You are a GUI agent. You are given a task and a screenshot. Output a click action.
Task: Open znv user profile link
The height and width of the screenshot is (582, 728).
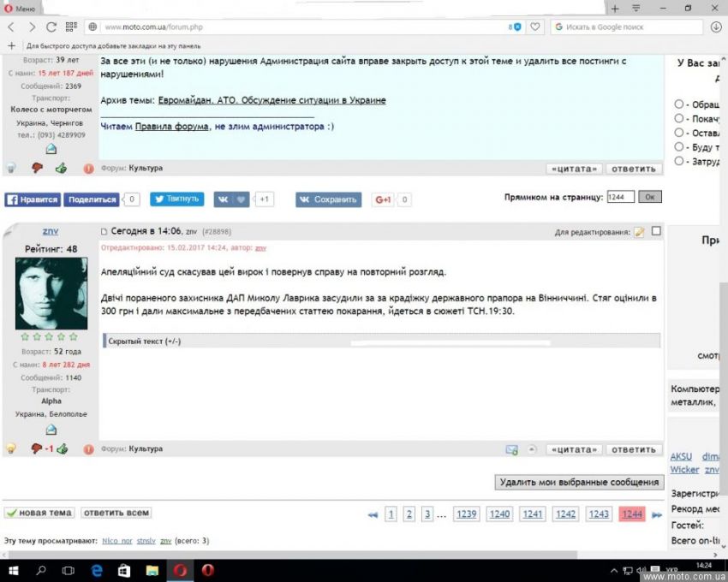click(x=51, y=231)
